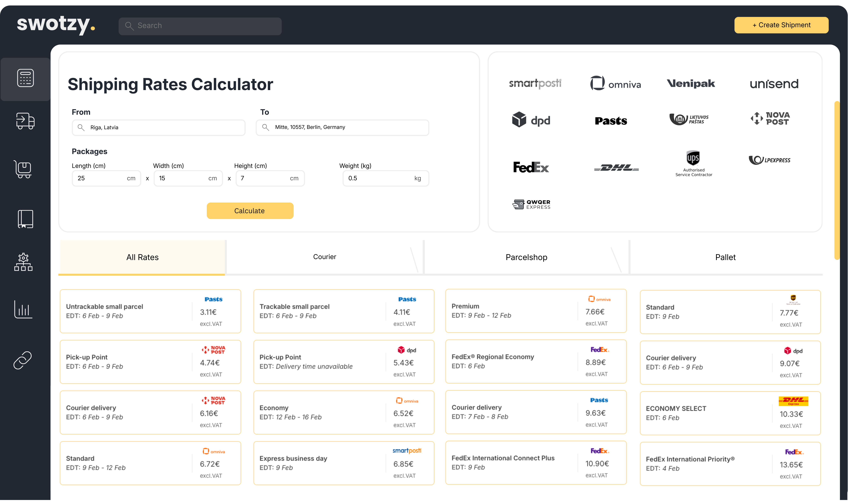Open the bar chart analytics icon
The width and height of the screenshot is (848, 504).
click(x=23, y=309)
